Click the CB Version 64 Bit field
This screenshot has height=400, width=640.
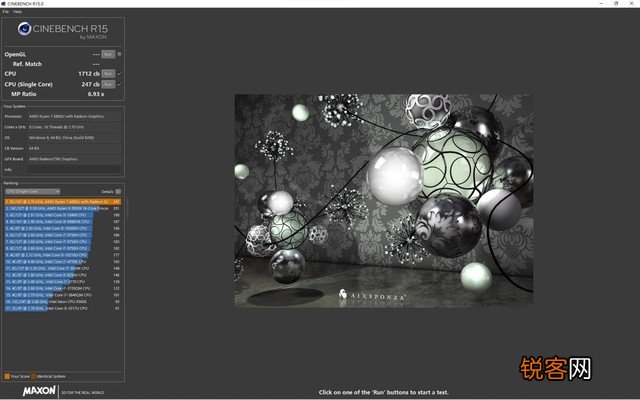point(74,148)
